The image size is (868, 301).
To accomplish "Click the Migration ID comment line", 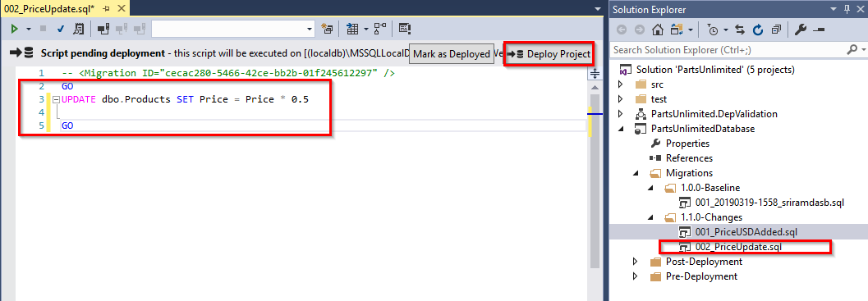I will click(228, 73).
